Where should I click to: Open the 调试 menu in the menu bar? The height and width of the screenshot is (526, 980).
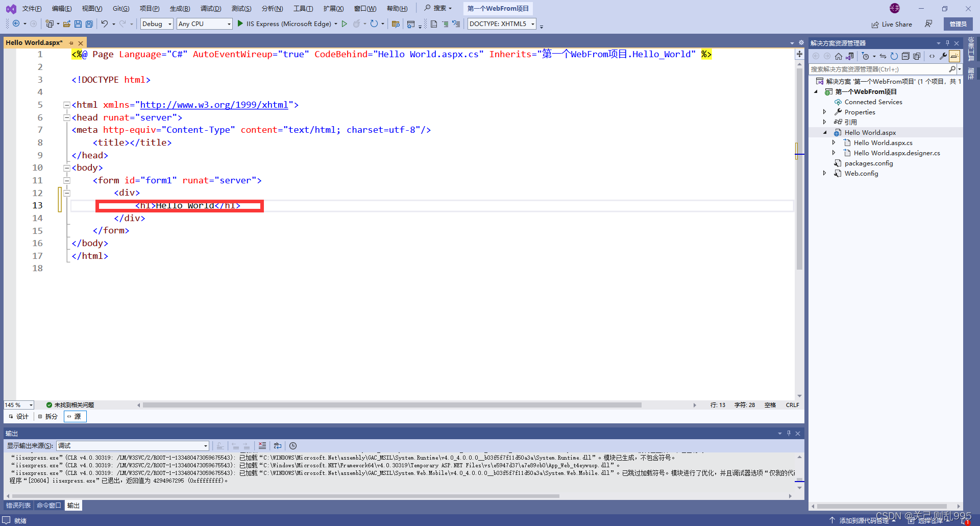click(211, 8)
